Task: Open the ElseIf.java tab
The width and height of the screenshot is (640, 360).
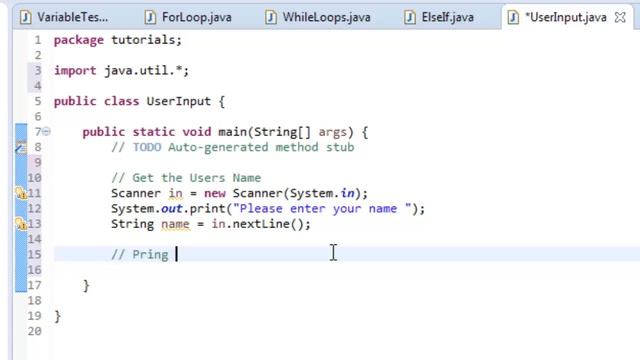Action: coord(439,17)
